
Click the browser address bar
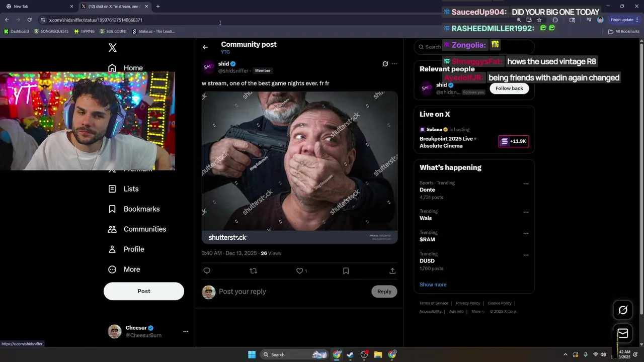click(x=277, y=20)
